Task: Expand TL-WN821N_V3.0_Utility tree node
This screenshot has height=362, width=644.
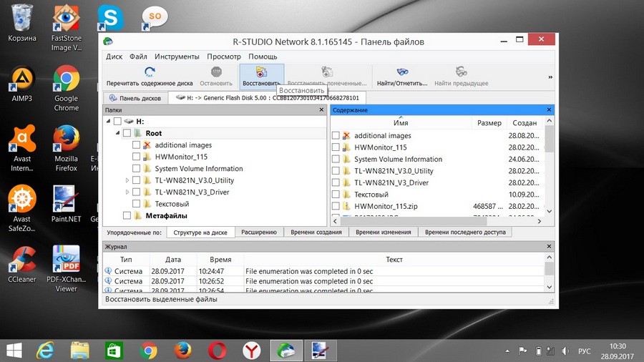Action: point(127,180)
